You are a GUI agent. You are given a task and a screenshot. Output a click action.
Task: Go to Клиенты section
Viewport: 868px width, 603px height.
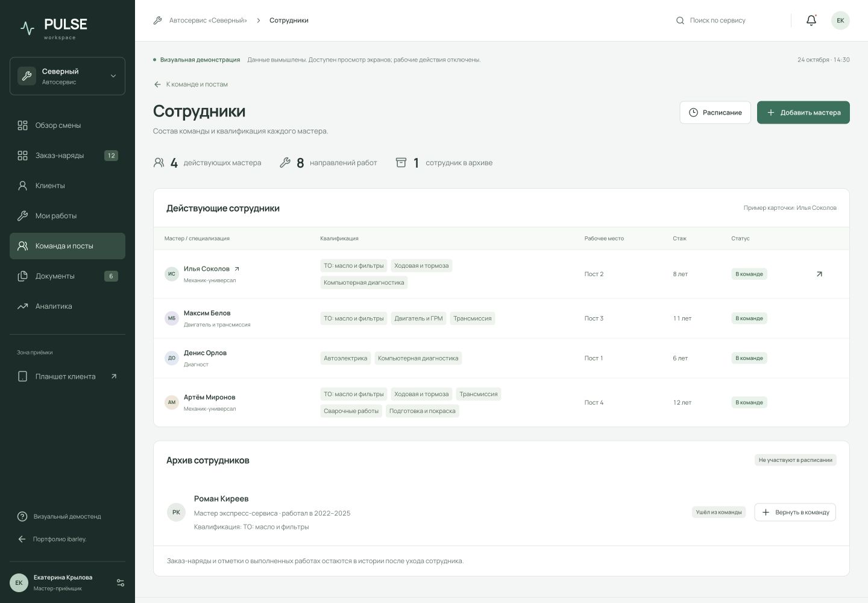[x=68, y=186]
